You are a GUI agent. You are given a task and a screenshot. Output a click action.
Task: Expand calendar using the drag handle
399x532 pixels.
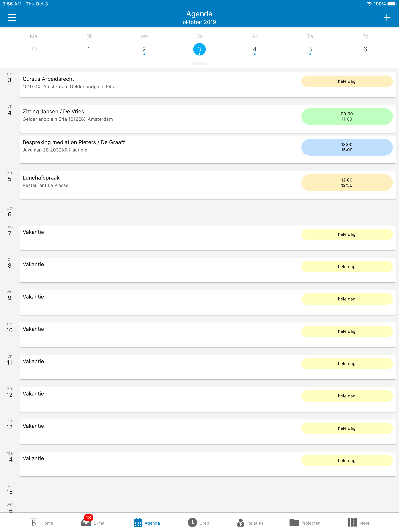tap(199, 64)
